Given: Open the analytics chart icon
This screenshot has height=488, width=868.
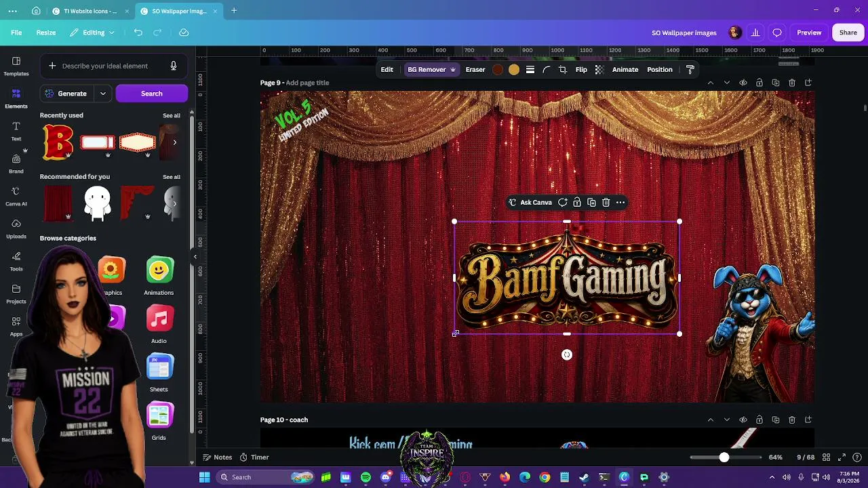Looking at the screenshot, I should [755, 33].
